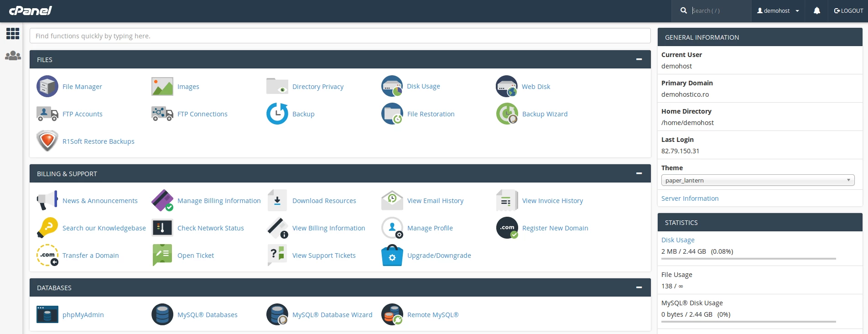This screenshot has height=334, width=868.
Task: Open the phpMyAdmin icon
Action: pyautogui.click(x=47, y=314)
